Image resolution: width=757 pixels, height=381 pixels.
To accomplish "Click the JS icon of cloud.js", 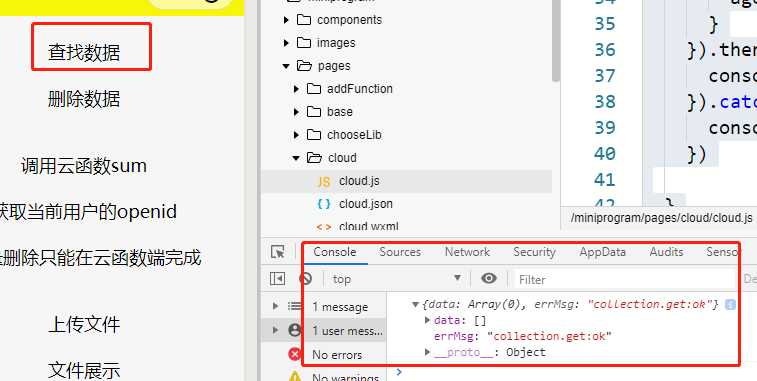I will pos(323,182).
